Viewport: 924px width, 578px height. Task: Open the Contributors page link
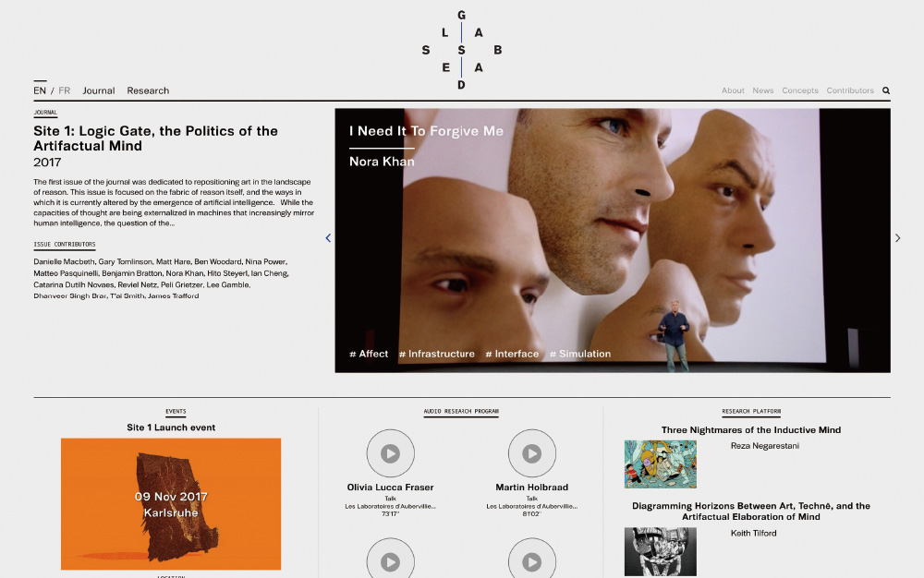850,90
